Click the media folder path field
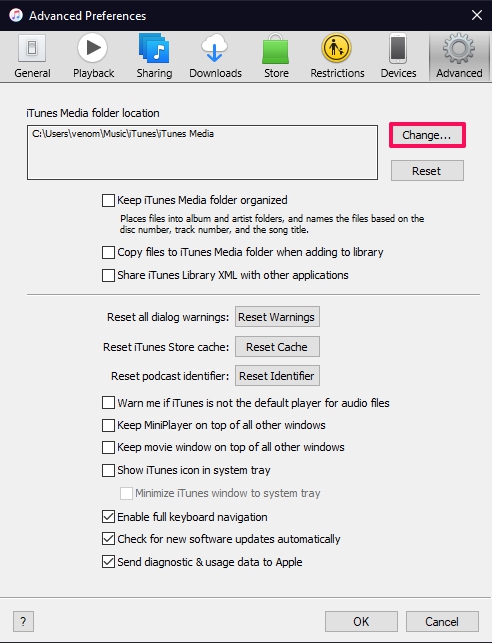492x643 pixels. coord(202,153)
